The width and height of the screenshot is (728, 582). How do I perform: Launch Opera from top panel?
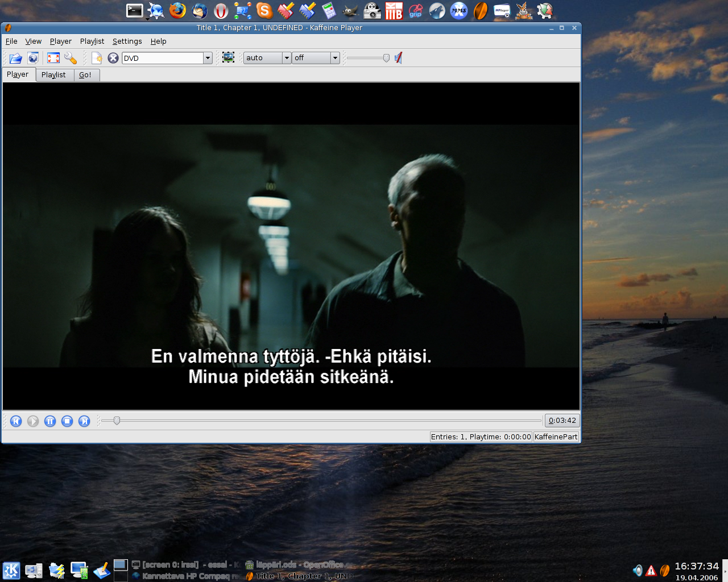tap(221, 10)
